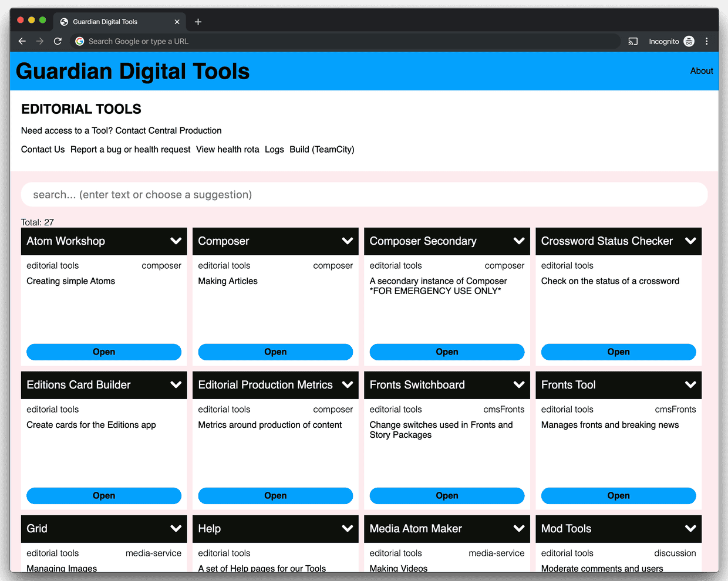
Task: Expand Crossword Status Checker details
Action: click(690, 241)
